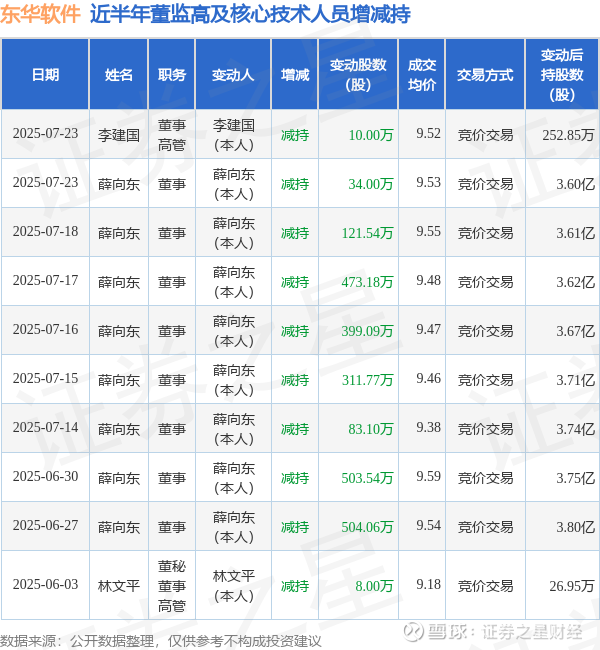Select the name cell 林文平
Image resolution: width=600 pixels, height=650 pixels.
119,585
